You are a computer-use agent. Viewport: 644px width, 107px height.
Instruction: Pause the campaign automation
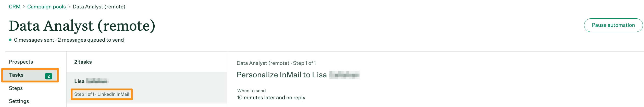tap(613, 25)
